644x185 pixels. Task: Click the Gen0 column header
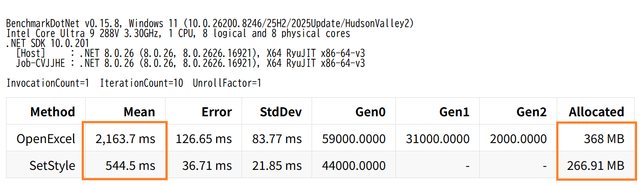[x=370, y=112]
